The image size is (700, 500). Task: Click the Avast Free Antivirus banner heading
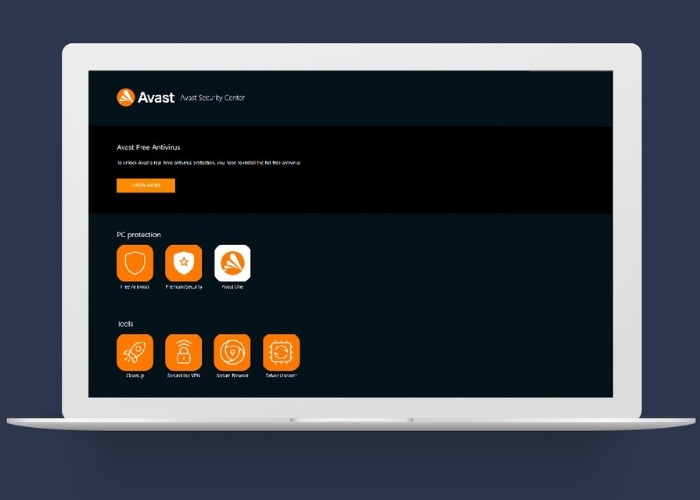148,147
